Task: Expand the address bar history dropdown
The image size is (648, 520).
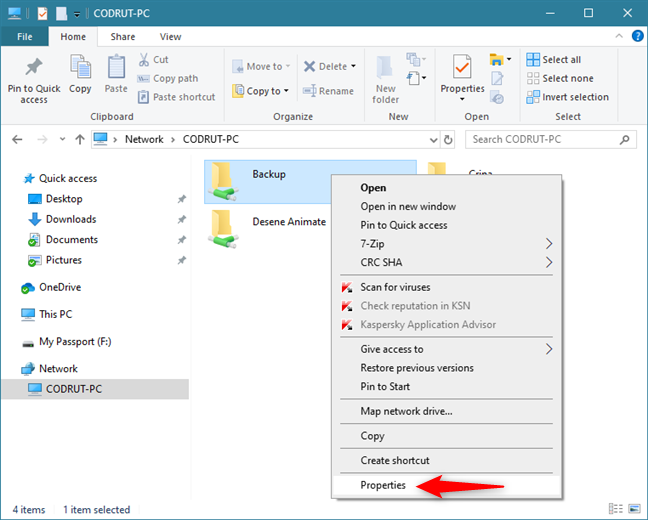Action: pyautogui.click(x=433, y=140)
